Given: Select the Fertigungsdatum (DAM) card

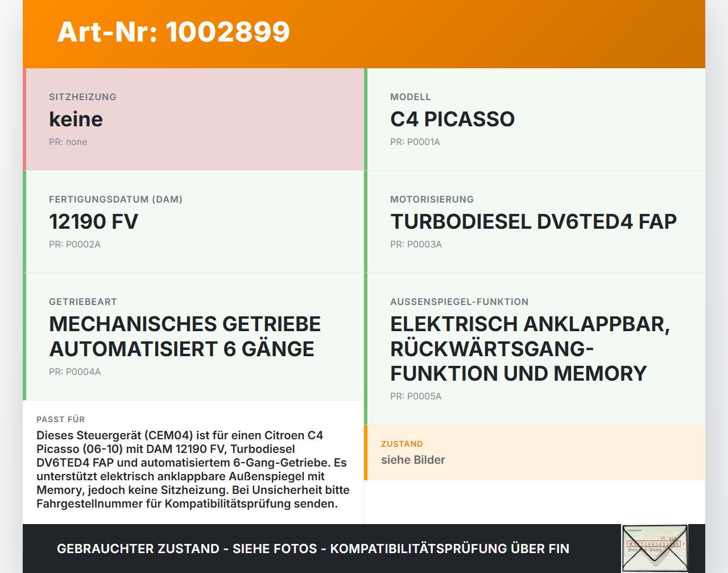Looking at the screenshot, I should pos(193,222).
